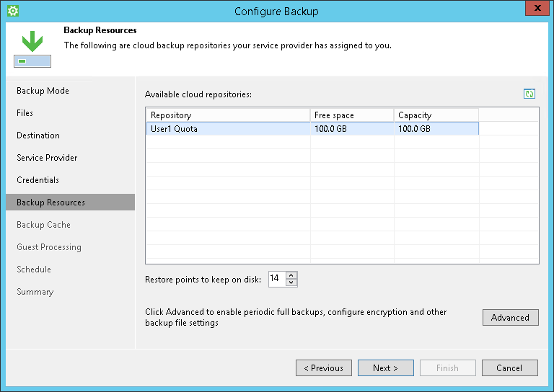Open the Credentials step
Image resolution: width=554 pixels, height=392 pixels.
coord(38,180)
